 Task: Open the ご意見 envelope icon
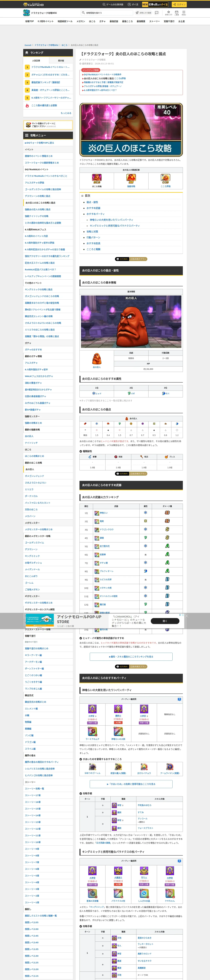(176, 13)
